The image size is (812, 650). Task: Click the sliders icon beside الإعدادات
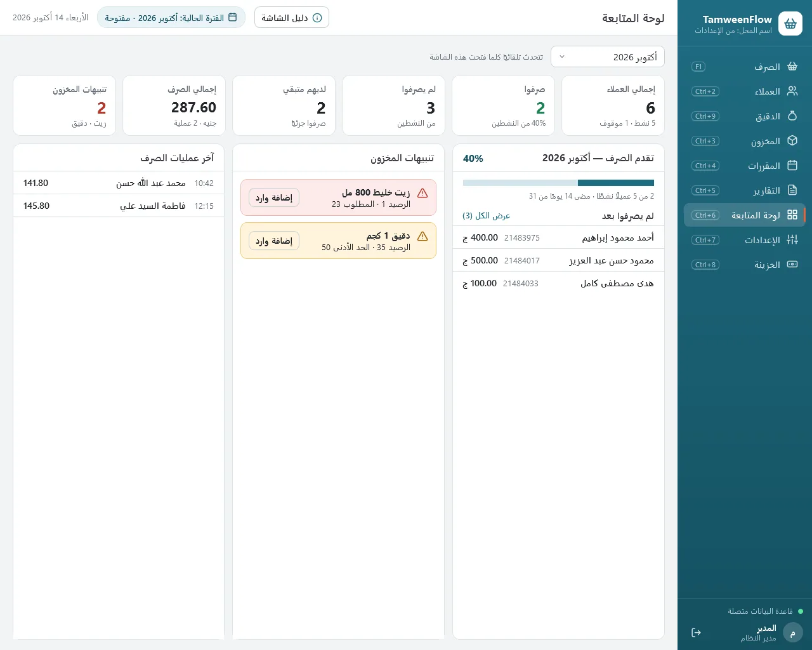[x=792, y=240]
